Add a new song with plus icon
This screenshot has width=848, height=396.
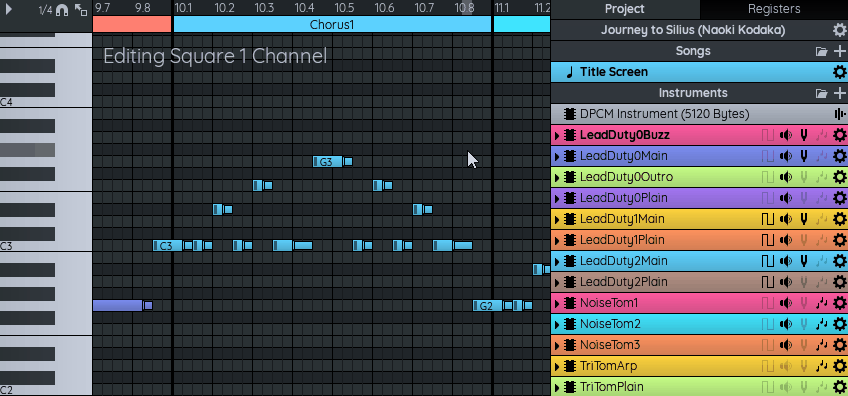(839, 51)
